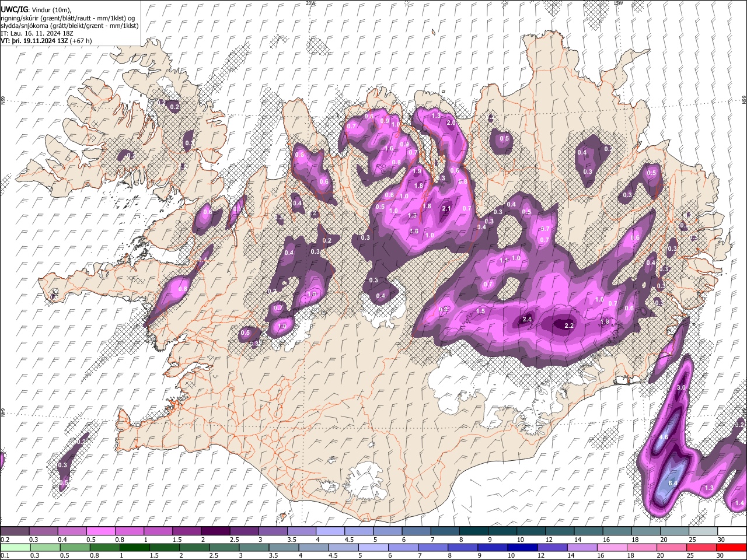Click the dark mauve 0.2 swatch in upper legend
This screenshot has height=560, width=747.
15,531
